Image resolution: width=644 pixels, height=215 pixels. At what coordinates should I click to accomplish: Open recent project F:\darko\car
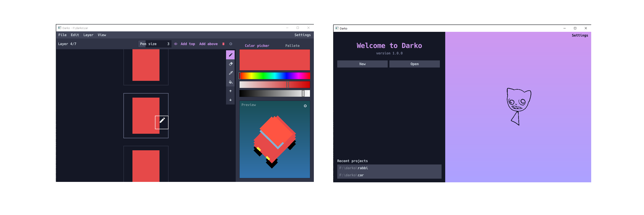click(x=389, y=175)
